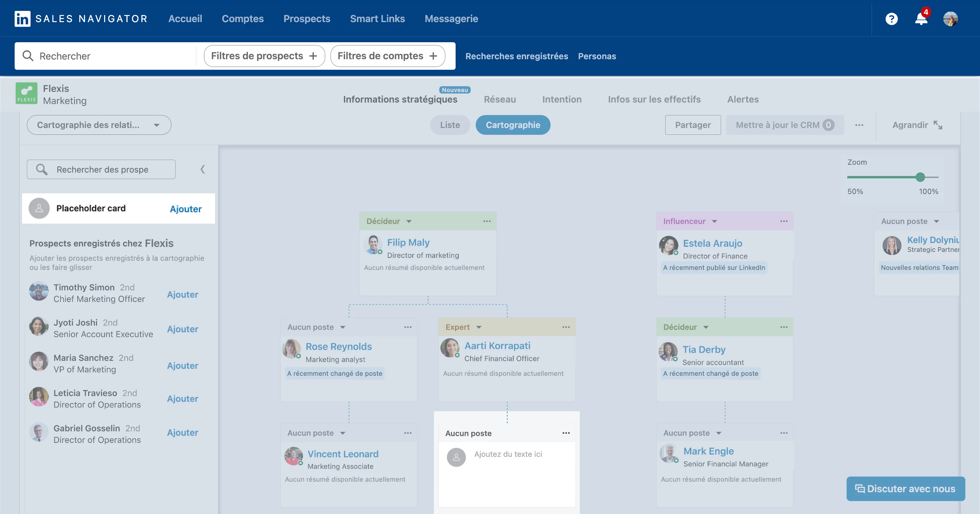Open more options on Filip Maly card

[487, 221]
